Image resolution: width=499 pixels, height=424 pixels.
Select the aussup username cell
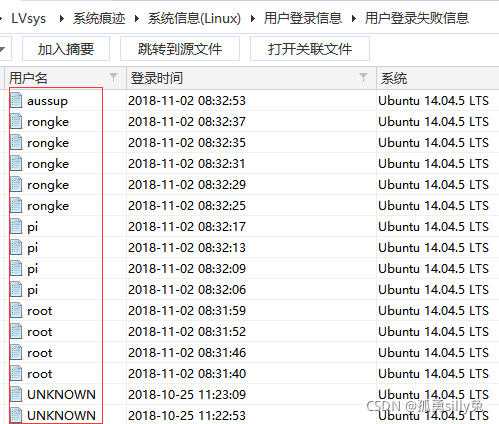47,101
